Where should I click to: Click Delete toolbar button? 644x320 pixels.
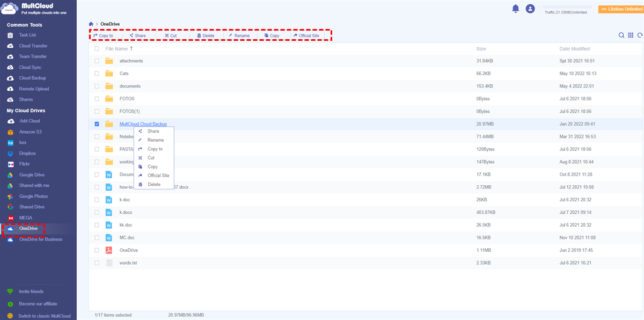point(206,35)
